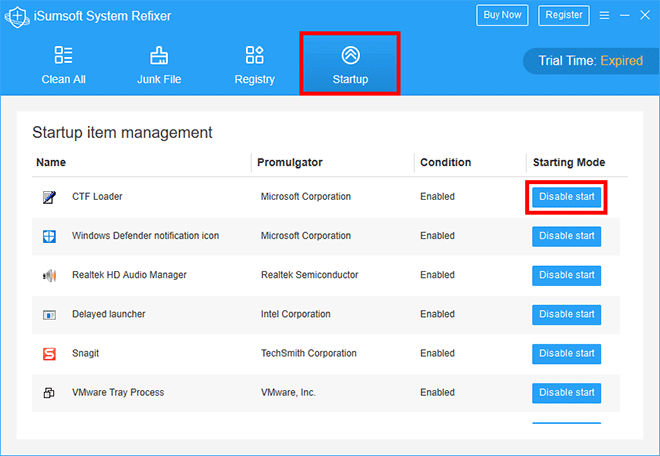Select the CTF Loader name text
Viewport: 660px width, 456px height.
(97, 197)
